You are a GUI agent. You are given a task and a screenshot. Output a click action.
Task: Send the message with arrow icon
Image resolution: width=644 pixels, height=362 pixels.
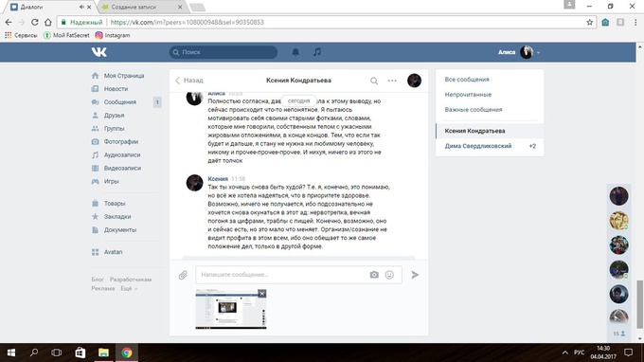click(x=415, y=275)
